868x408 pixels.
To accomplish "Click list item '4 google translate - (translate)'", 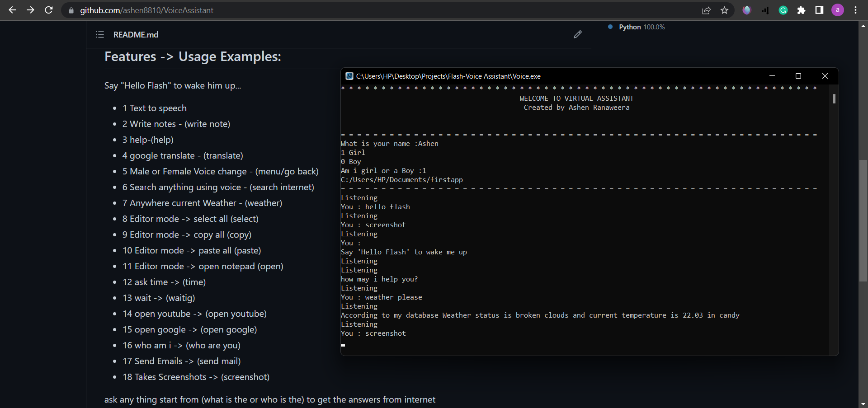I will [x=183, y=155].
